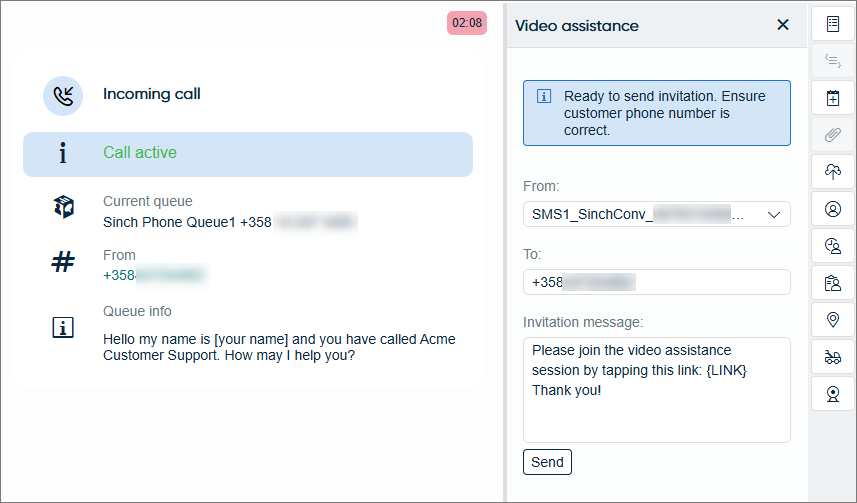857x503 pixels.
Task: Click the 02:08 call timer badge
Action: click(467, 23)
